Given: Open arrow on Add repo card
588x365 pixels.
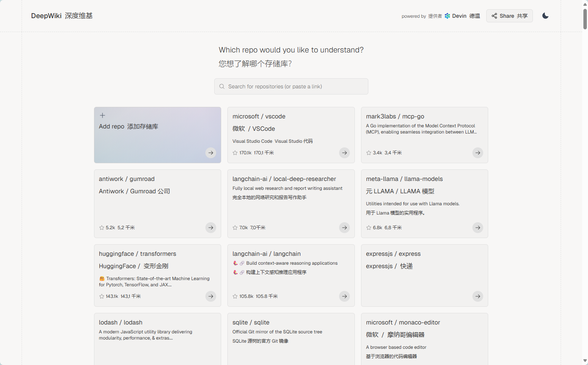Looking at the screenshot, I should coord(211,153).
